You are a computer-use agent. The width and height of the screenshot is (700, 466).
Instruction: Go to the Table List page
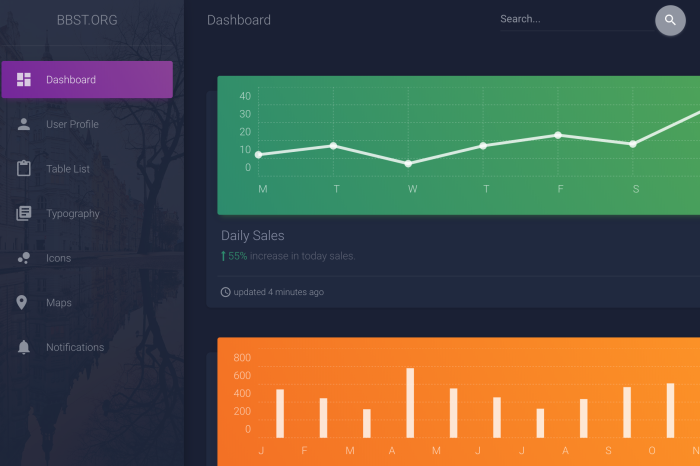[68, 169]
